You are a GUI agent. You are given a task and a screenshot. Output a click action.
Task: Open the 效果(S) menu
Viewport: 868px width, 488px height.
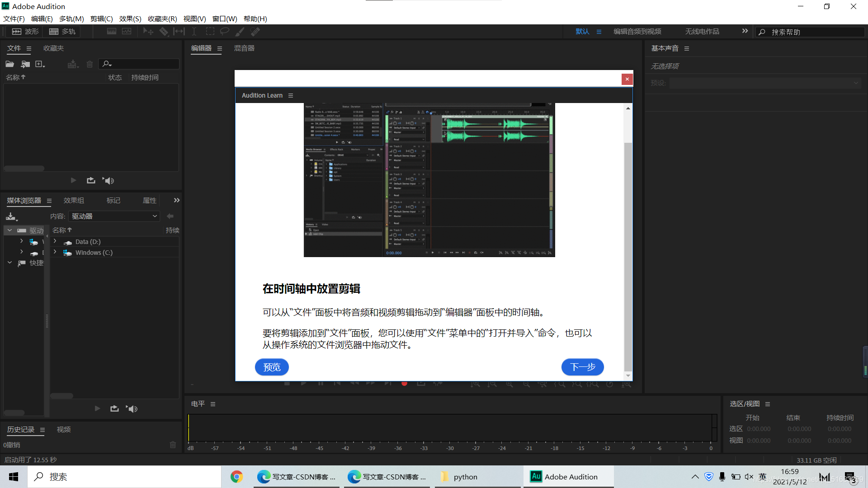click(x=130, y=19)
